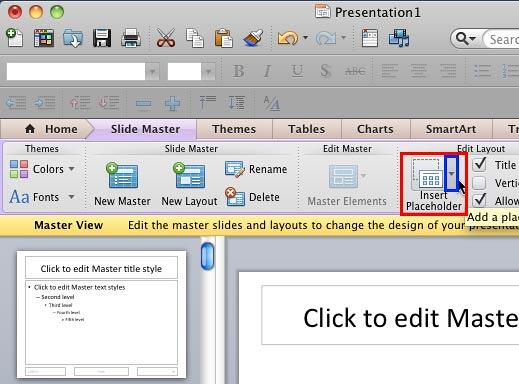This screenshot has width=519, height=384.
Task: Open the Master Elements dropdown arrow
Action: click(x=363, y=175)
